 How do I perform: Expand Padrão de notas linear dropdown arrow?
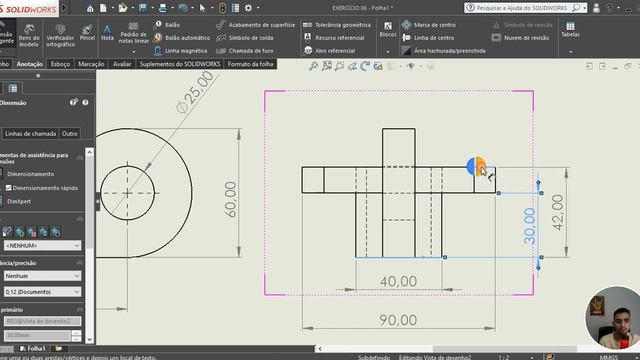click(x=134, y=52)
